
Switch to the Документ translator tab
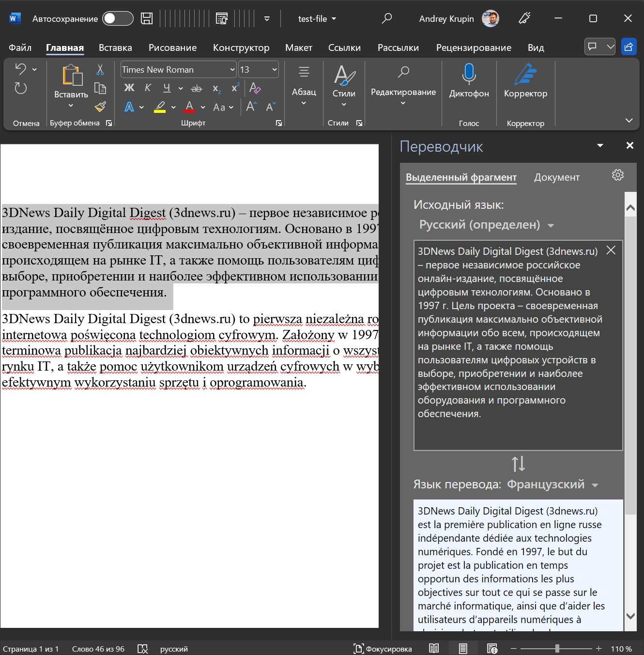pyautogui.click(x=557, y=177)
